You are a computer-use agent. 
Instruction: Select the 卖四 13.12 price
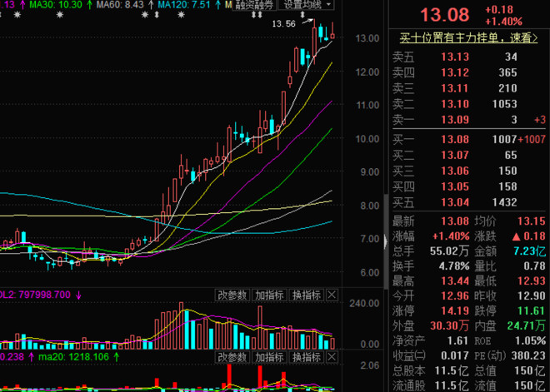pos(455,72)
